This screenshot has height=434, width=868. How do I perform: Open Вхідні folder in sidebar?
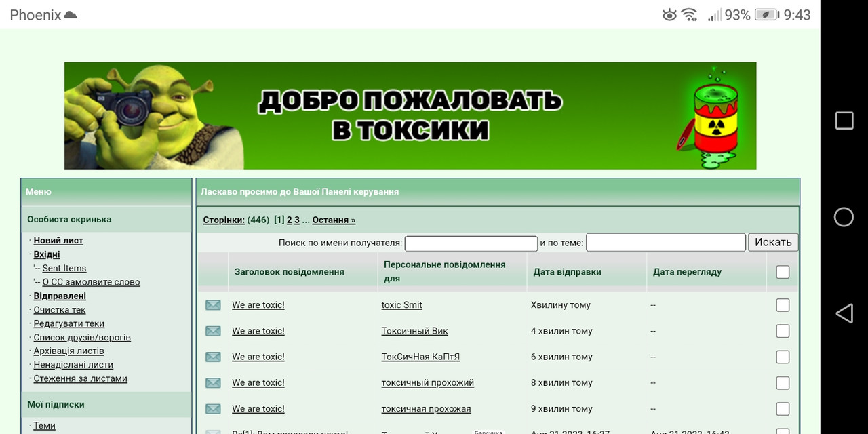(x=47, y=254)
